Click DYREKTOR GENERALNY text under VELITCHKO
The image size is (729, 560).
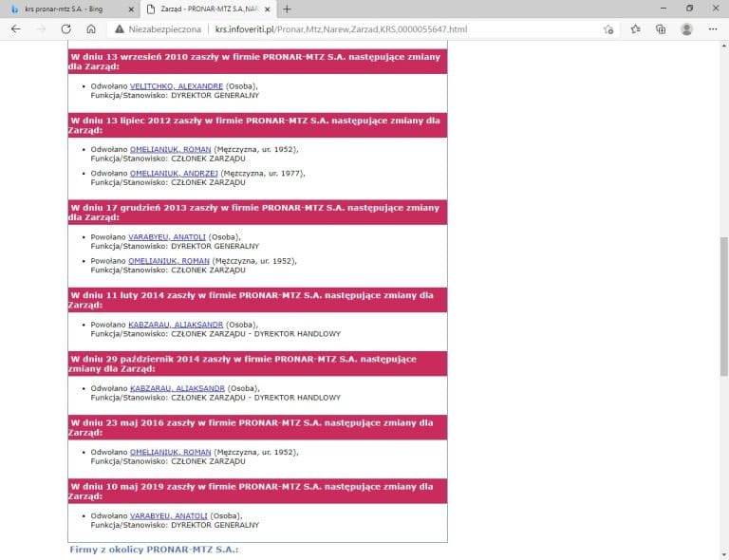pyautogui.click(x=215, y=95)
